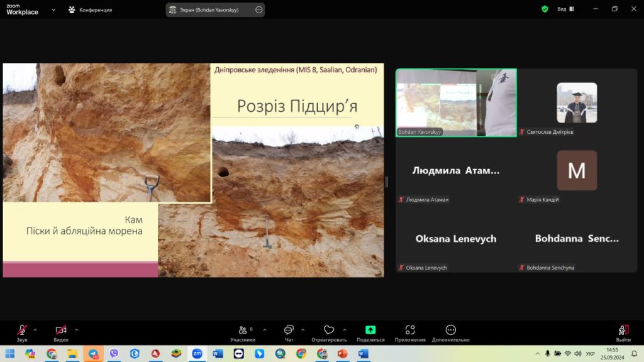Expand audio options arrow next to Звук
This screenshot has width=644, height=362.
35,329
